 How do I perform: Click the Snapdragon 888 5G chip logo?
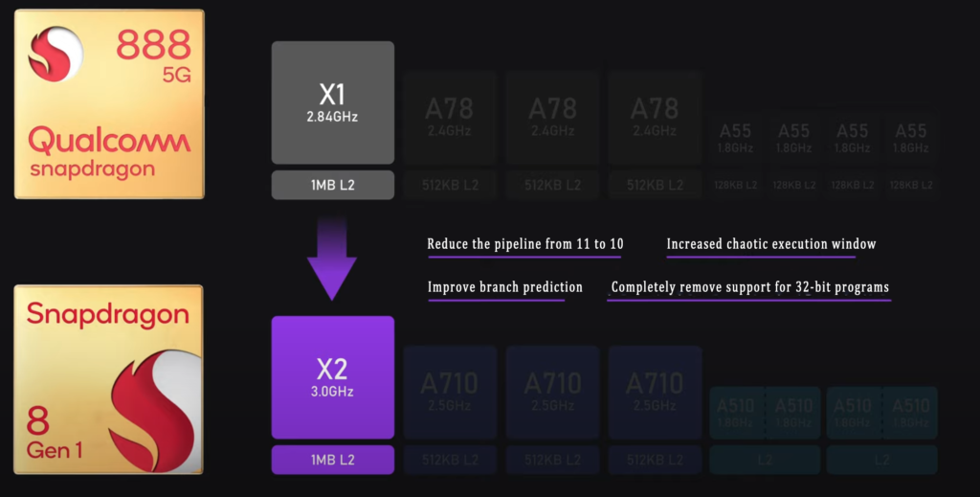(x=109, y=104)
